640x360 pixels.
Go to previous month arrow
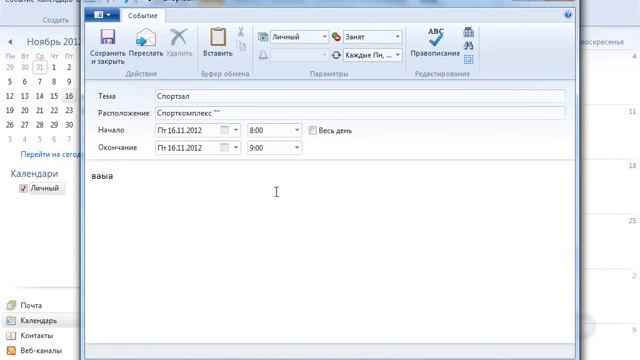coord(10,42)
